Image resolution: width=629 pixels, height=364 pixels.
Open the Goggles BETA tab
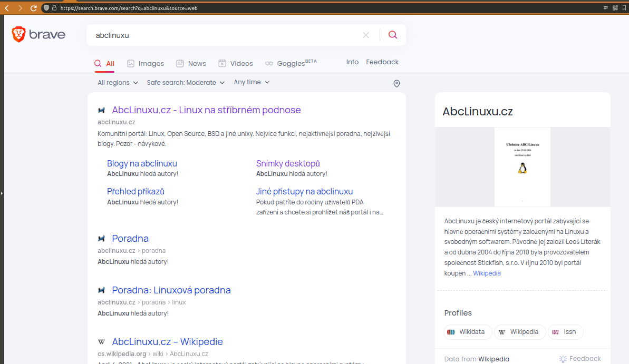[x=291, y=63]
